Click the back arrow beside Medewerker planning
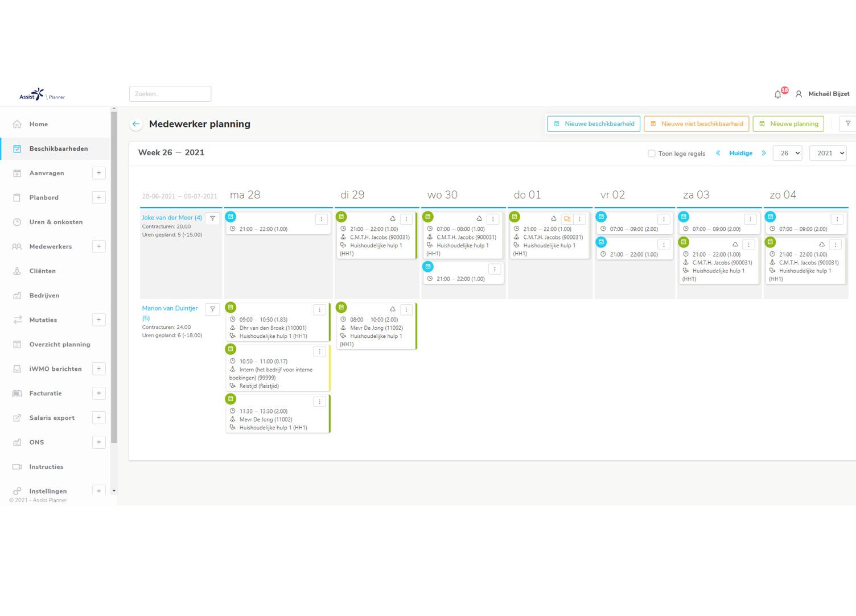 [135, 124]
